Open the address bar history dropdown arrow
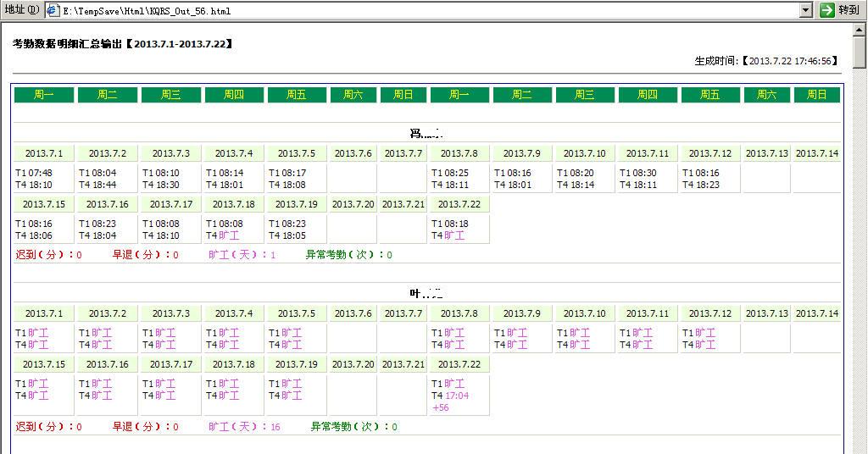This screenshot has height=454, width=868. tap(806, 10)
